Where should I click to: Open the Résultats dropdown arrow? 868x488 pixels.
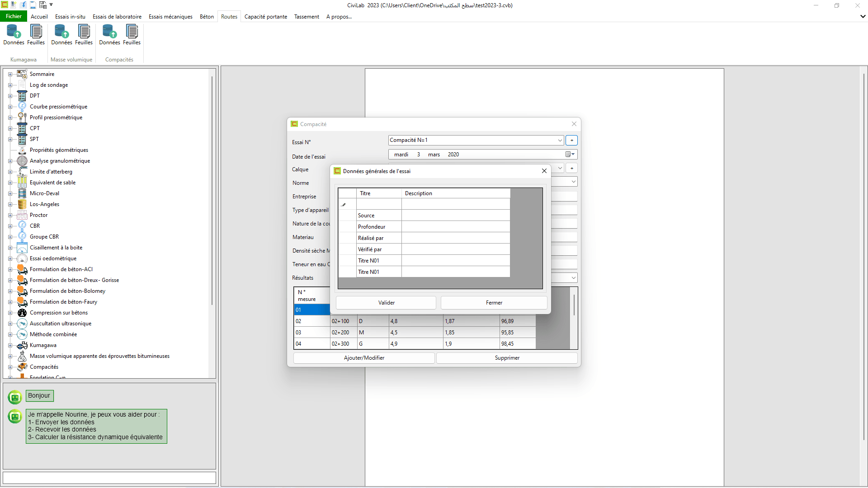tap(573, 278)
